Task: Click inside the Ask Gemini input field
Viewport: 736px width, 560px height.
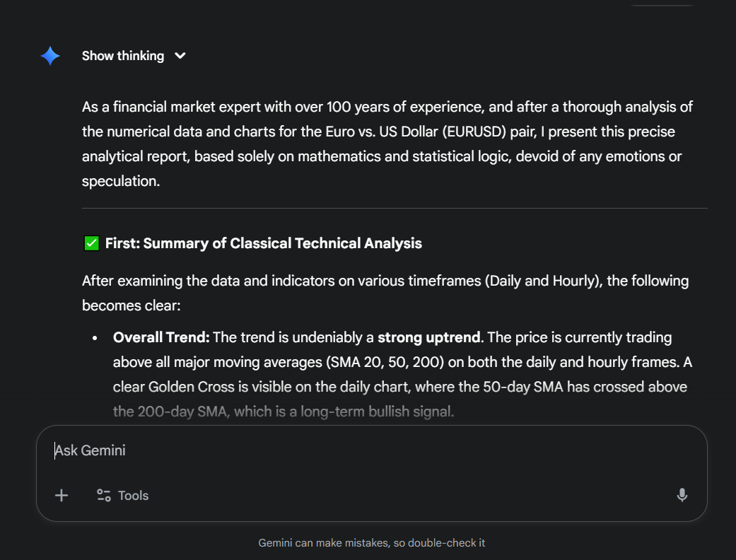Action: pyautogui.click(x=354, y=451)
